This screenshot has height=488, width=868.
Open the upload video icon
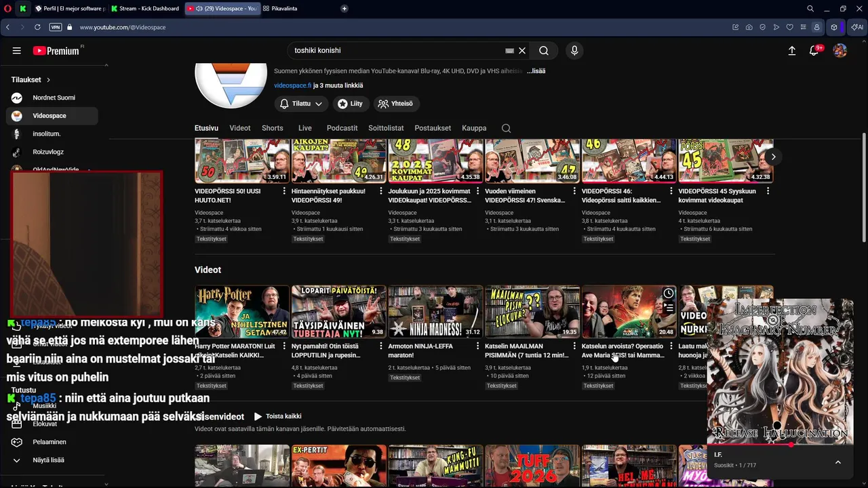(791, 51)
